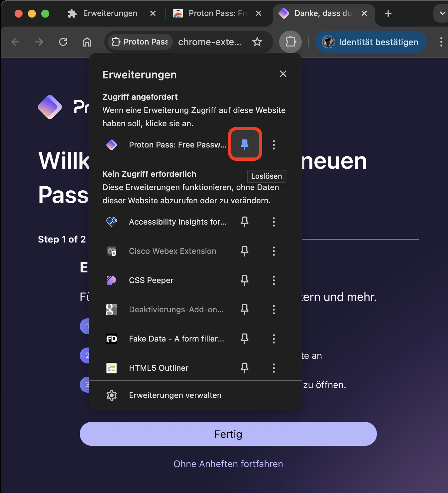Bookmark this page with the star icon
448x493 pixels.
pyautogui.click(x=257, y=42)
